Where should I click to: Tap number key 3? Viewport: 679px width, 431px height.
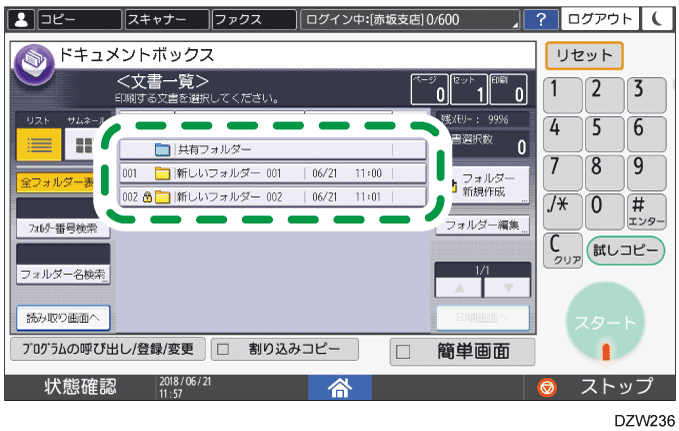pyautogui.click(x=647, y=95)
